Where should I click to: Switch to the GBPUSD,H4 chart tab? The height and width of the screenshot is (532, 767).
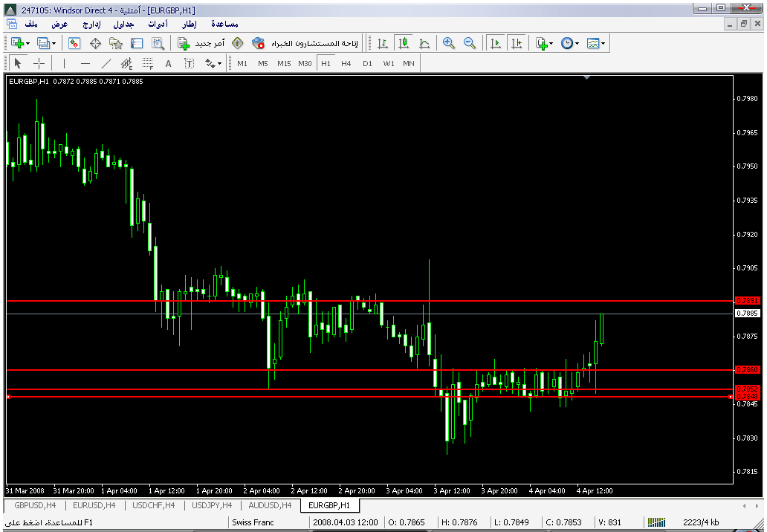pyautogui.click(x=35, y=505)
